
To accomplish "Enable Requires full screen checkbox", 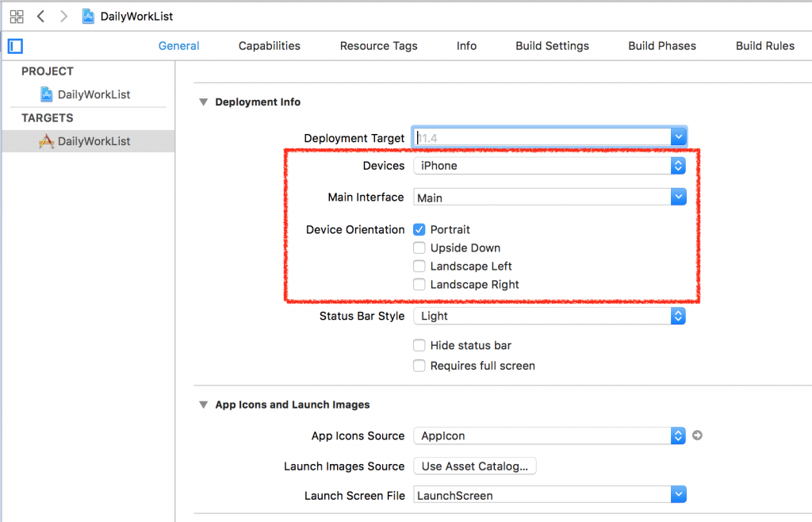I will tap(419, 366).
